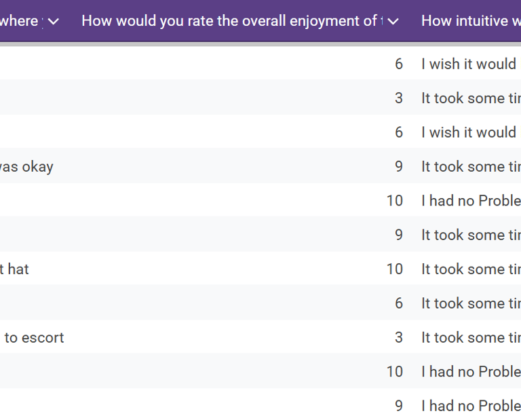The width and height of the screenshot is (521, 420).
Task: Select the first row's "I wish it would" cell
Action: click(469, 64)
